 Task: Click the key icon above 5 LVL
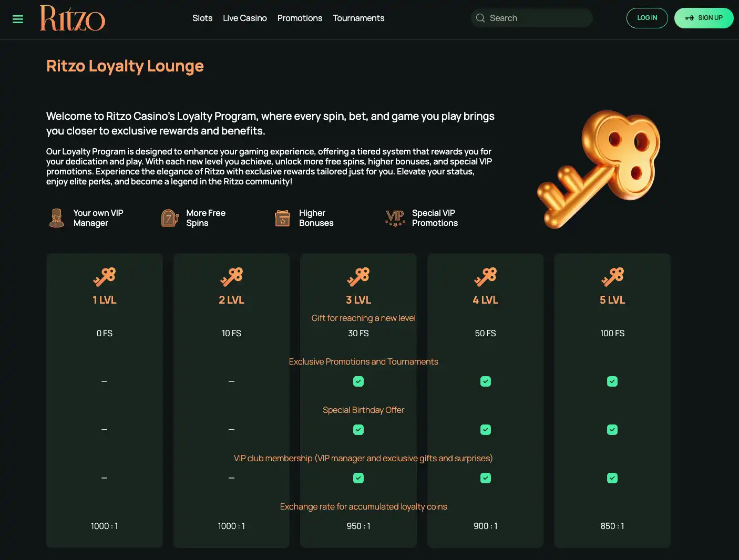click(612, 277)
